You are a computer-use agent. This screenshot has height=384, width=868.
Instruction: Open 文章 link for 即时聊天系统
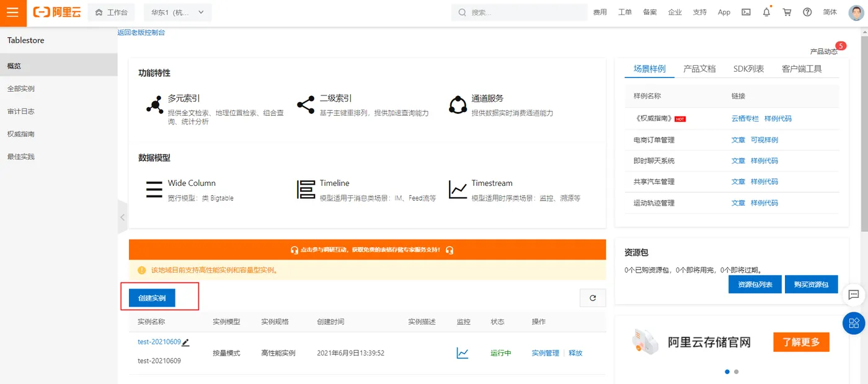738,160
